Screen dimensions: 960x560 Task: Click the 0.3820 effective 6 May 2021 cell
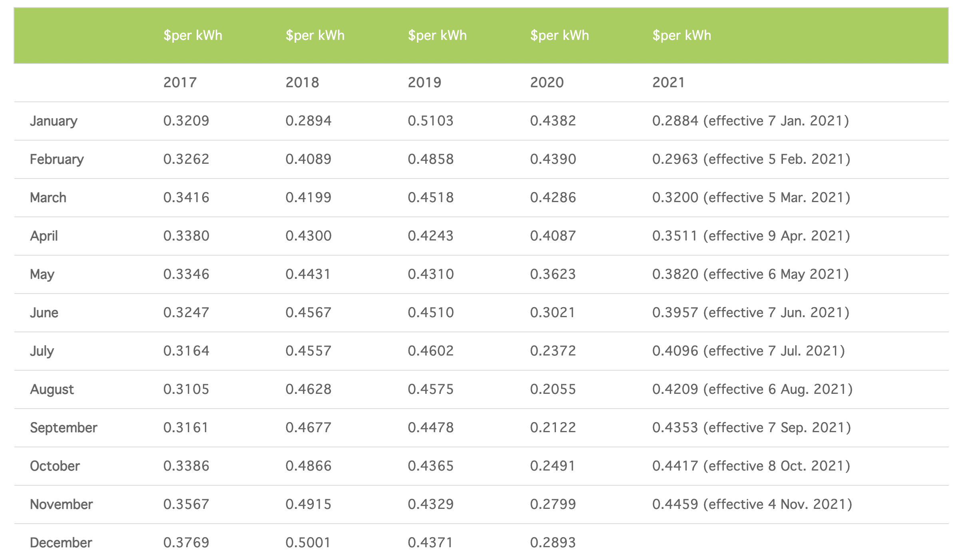[750, 274]
